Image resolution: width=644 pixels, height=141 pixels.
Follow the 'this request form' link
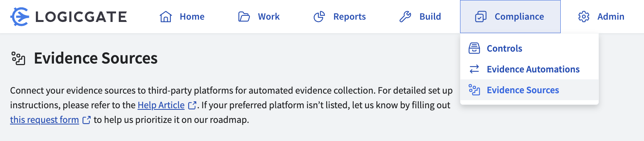(x=44, y=120)
